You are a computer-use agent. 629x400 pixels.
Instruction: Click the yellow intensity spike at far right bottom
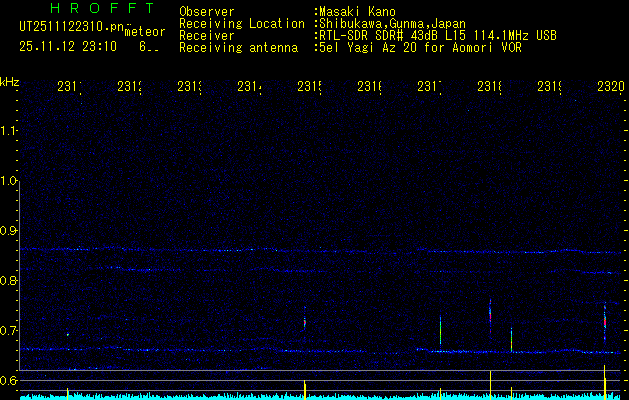(x=605, y=380)
